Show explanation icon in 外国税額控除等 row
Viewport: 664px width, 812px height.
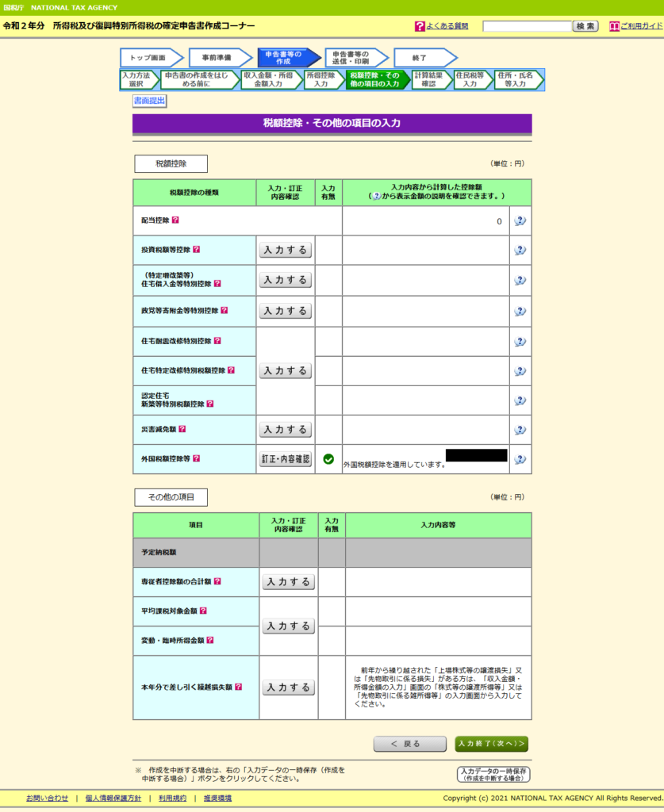point(520,458)
